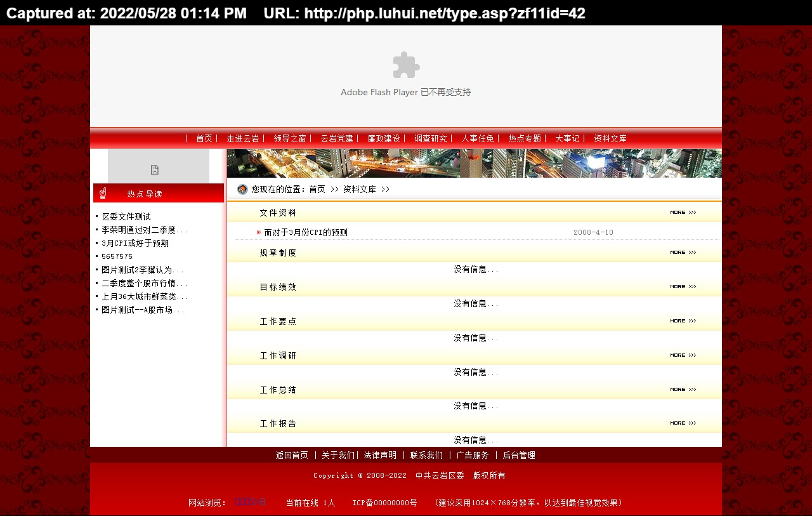812x516 pixels.
Task: Open the sidebar article 区委文件测试
Action: pos(126,216)
